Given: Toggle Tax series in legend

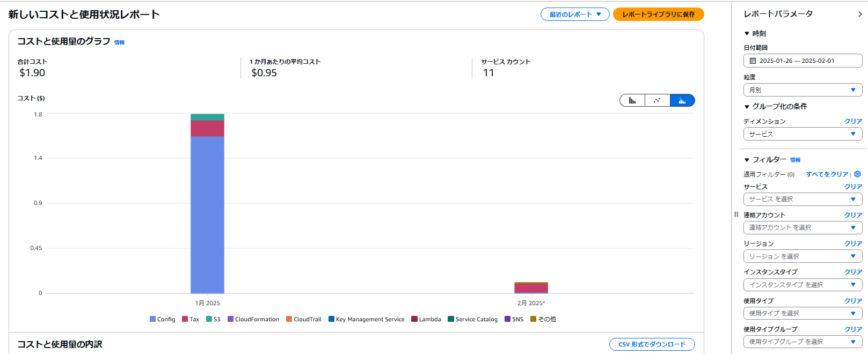Looking at the screenshot, I should click(191, 319).
